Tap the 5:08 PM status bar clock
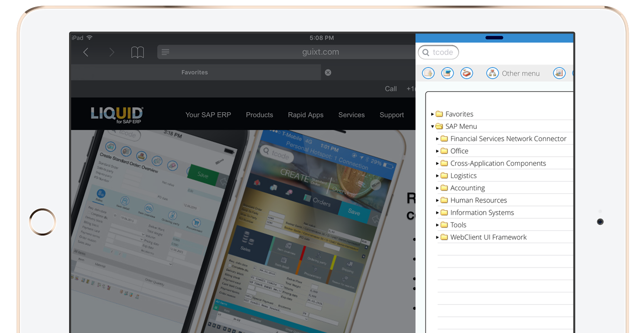Screen dimensions: 644x333 pyautogui.click(x=322, y=38)
